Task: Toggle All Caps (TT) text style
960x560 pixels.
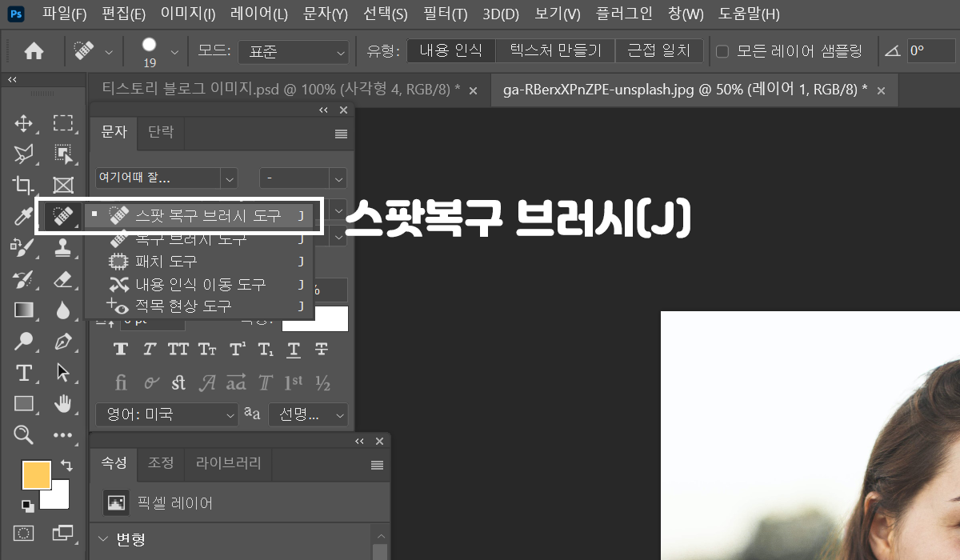Action: [178, 349]
